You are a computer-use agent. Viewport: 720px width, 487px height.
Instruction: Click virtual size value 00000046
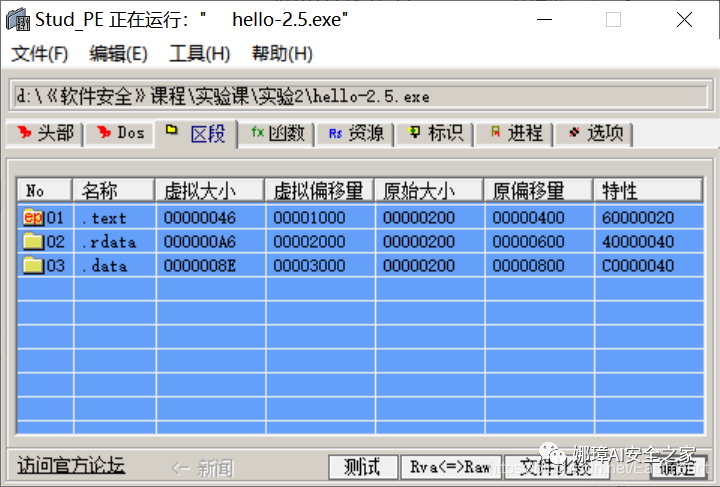click(x=200, y=218)
